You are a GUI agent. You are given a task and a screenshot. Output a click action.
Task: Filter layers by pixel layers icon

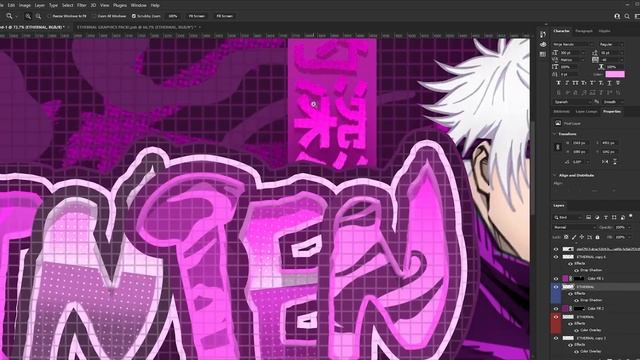click(x=588, y=217)
